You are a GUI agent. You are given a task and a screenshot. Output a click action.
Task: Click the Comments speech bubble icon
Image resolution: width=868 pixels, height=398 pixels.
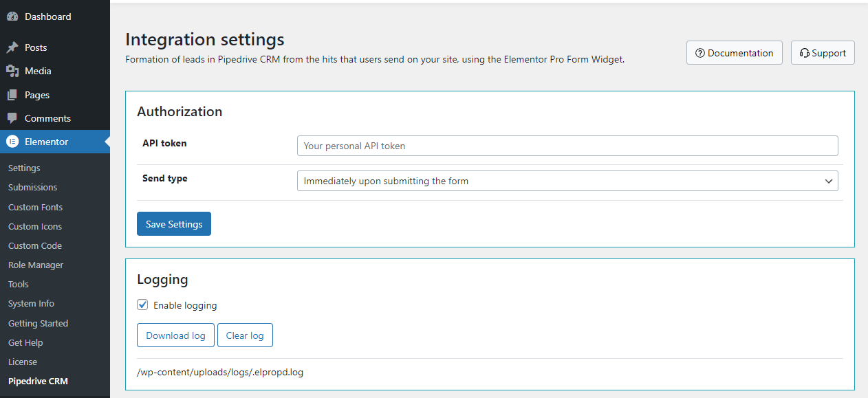[12, 118]
